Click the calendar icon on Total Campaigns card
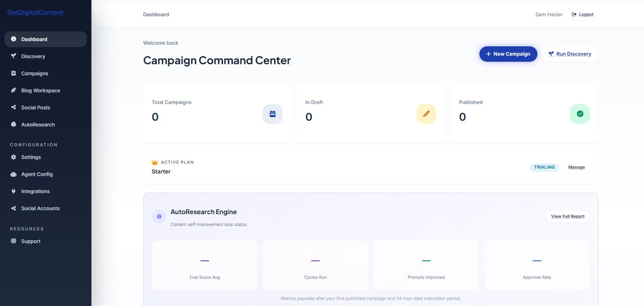The height and width of the screenshot is (306, 644). pyautogui.click(x=272, y=114)
